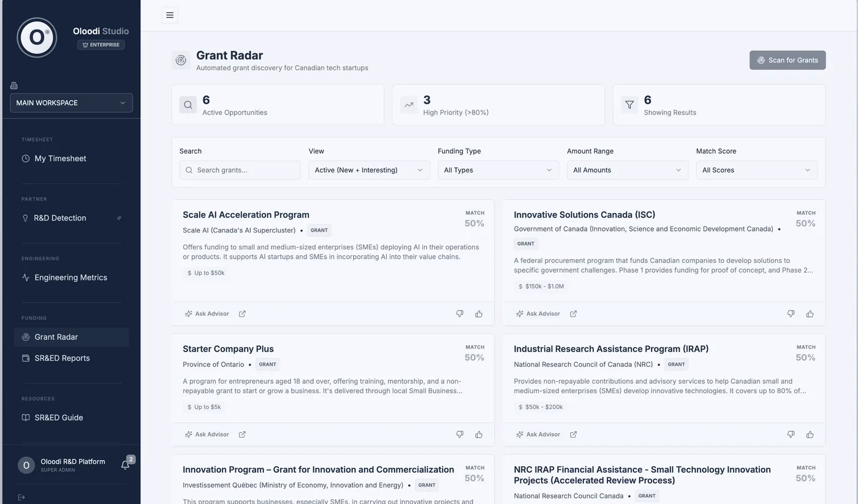
Task: Click the hamburger menu icon
Action: (x=170, y=15)
